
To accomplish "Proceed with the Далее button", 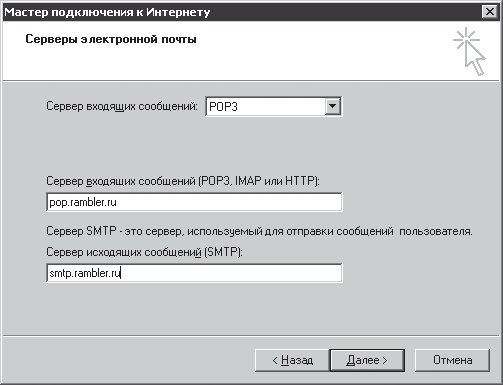I will click(x=367, y=360).
